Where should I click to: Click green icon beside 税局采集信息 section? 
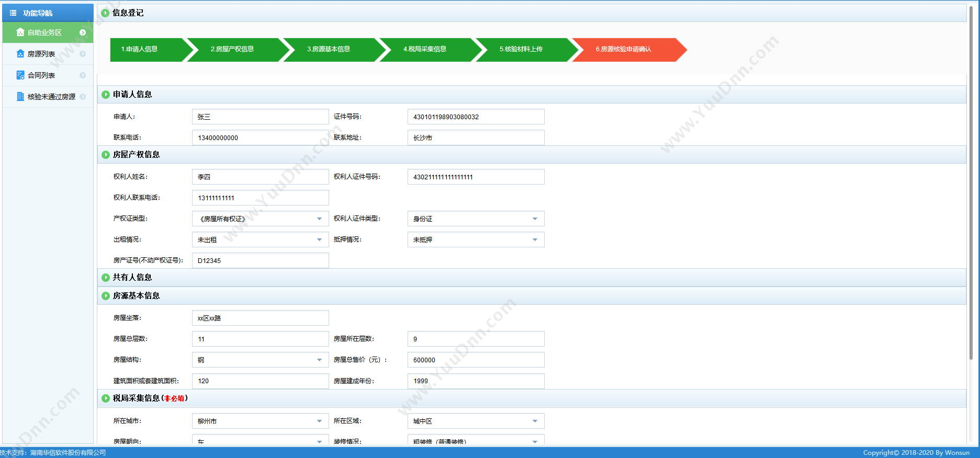click(x=106, y=398)
